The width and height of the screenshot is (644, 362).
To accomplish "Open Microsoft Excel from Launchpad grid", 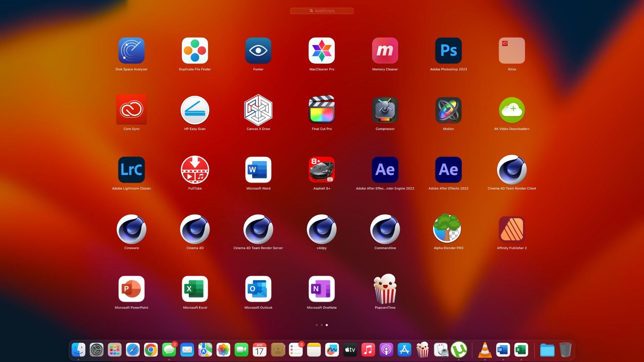I will 195,289.
